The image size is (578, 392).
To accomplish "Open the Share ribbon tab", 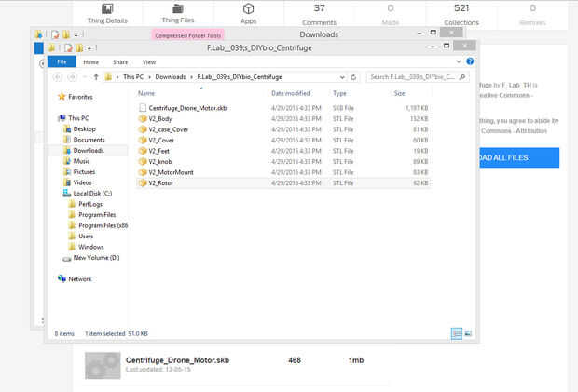I will click(120, 62).
